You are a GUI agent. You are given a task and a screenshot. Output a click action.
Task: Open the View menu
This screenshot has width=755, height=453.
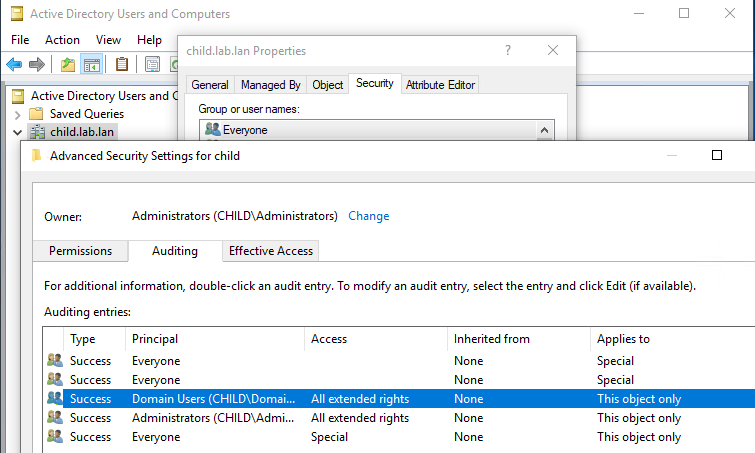pos(108,40)
